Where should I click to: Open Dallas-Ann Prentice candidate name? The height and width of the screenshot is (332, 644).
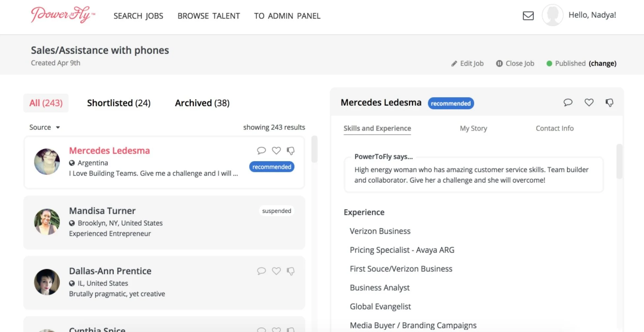point(110,271)
